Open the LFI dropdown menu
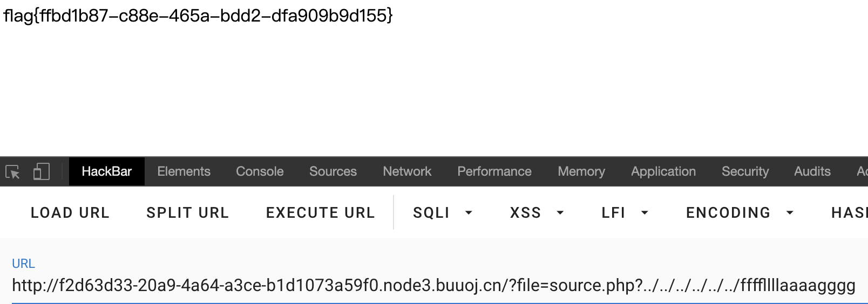 (625, 213)
